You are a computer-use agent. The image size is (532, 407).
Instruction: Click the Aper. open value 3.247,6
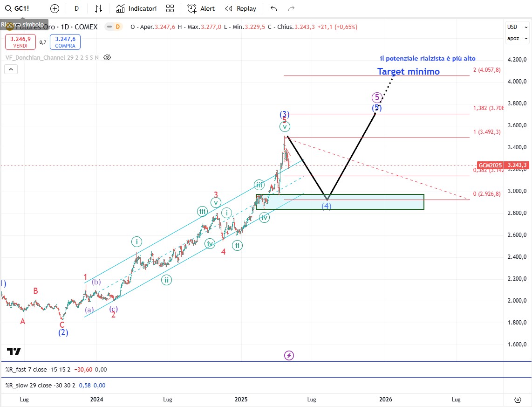tap(165, 27)
